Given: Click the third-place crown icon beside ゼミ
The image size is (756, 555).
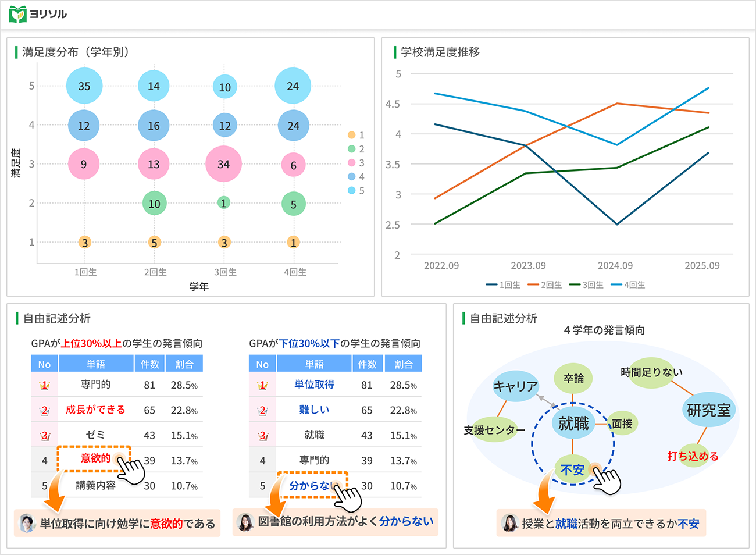Looking at the screenshot, I should (44, 436).
